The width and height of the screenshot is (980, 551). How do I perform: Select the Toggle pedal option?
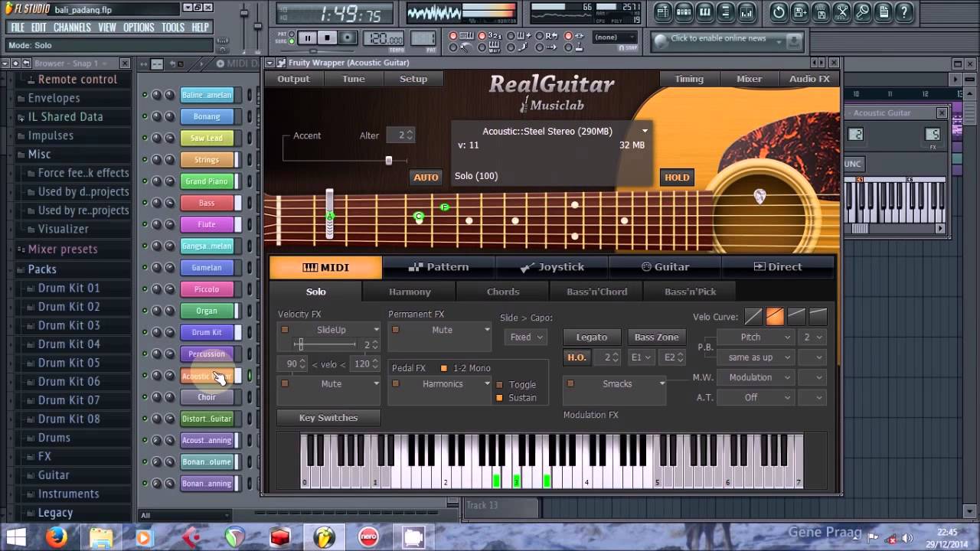(500, 385)
